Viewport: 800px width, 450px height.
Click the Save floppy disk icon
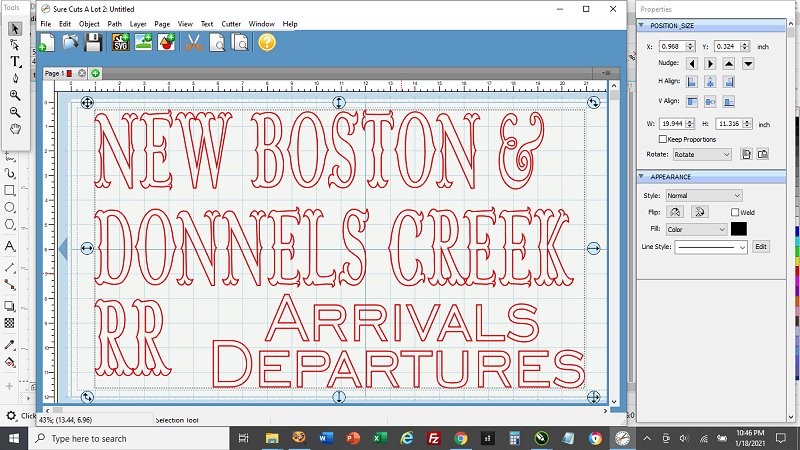93,42
